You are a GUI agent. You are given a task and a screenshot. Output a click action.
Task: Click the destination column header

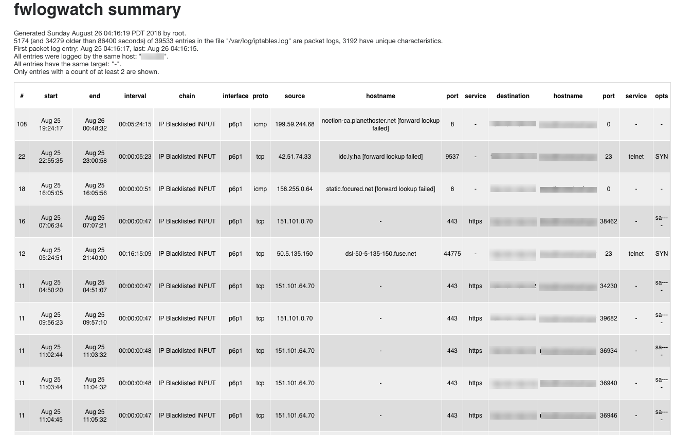[x=512, y=96]
